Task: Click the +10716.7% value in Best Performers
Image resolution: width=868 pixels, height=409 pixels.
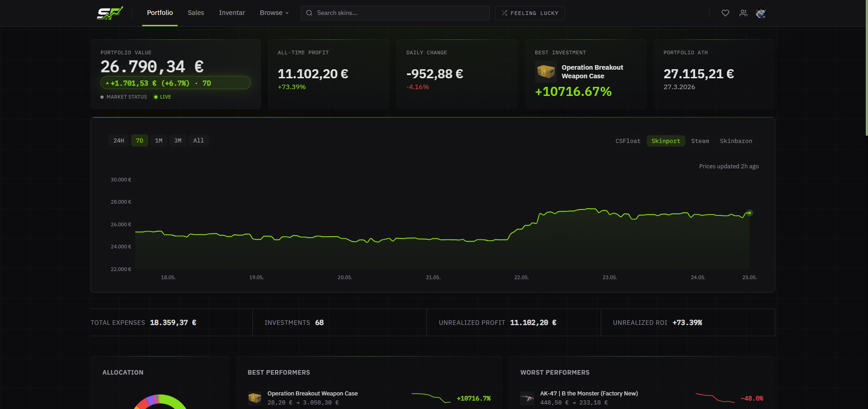Action: (x=474, y=399)
